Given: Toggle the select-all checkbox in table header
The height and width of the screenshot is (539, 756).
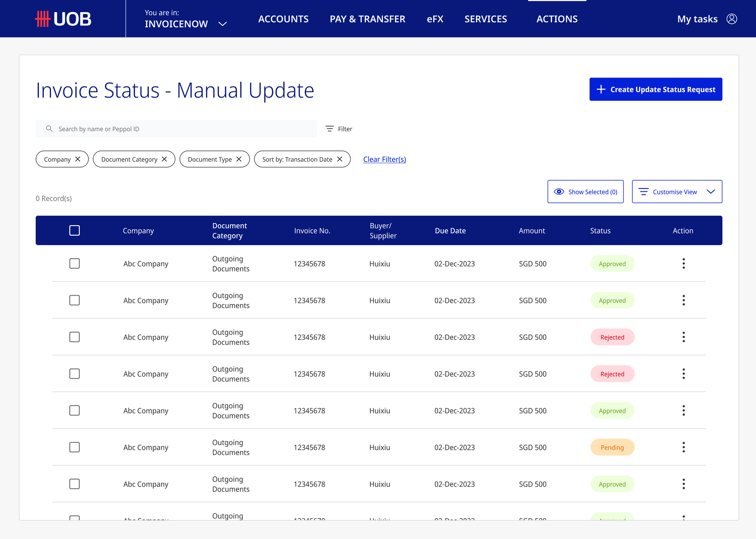Looking at the screenshot, I should click(x=74, y=230).
